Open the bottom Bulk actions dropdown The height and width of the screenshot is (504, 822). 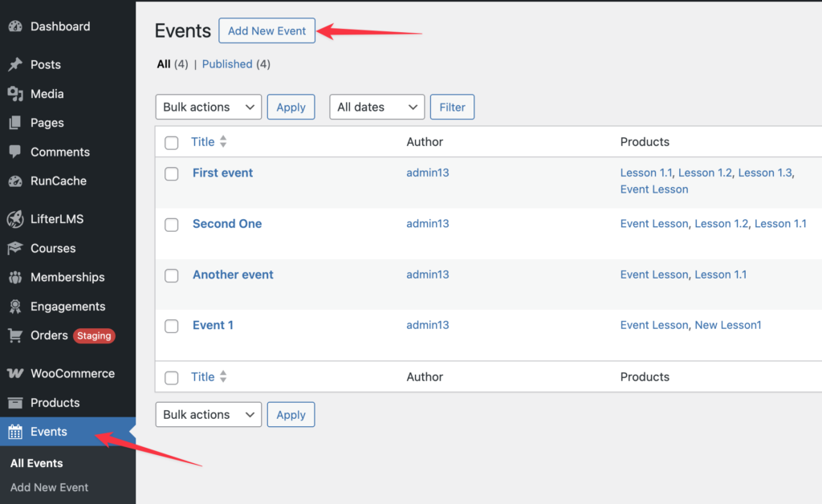pos(209,414)
